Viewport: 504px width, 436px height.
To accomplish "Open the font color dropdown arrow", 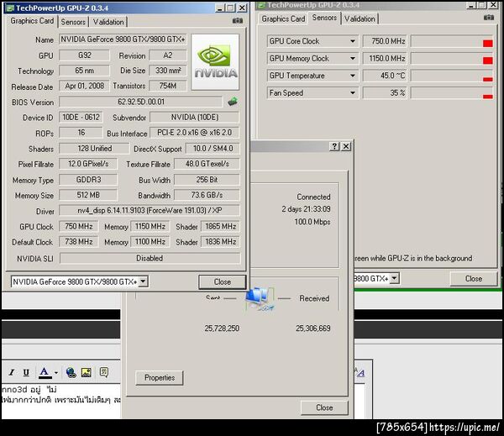I will click(x=56, y=373).
